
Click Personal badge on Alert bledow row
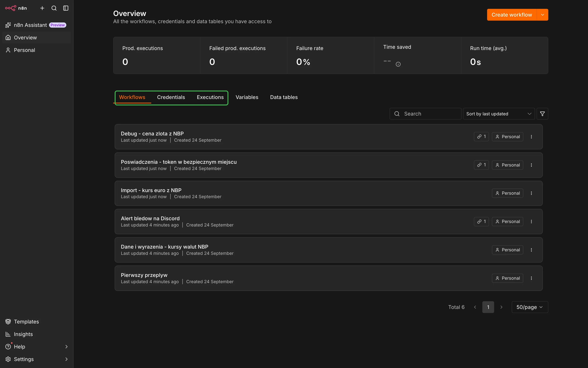(x=508, y=222)
